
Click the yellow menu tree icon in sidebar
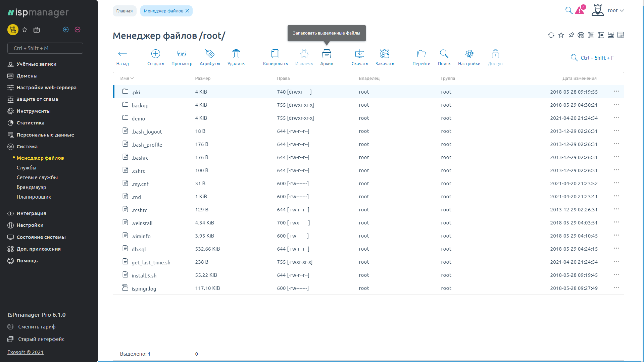(13, 30)
